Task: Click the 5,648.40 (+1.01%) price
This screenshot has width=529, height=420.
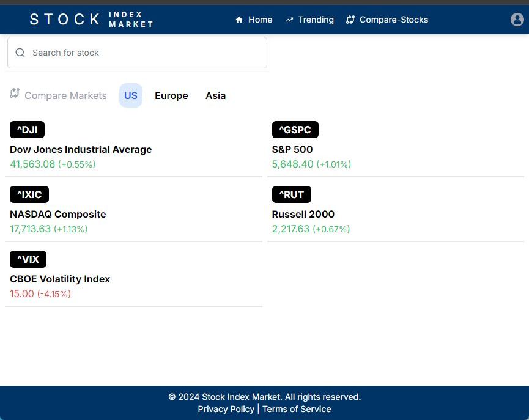Action: point(312,164)
